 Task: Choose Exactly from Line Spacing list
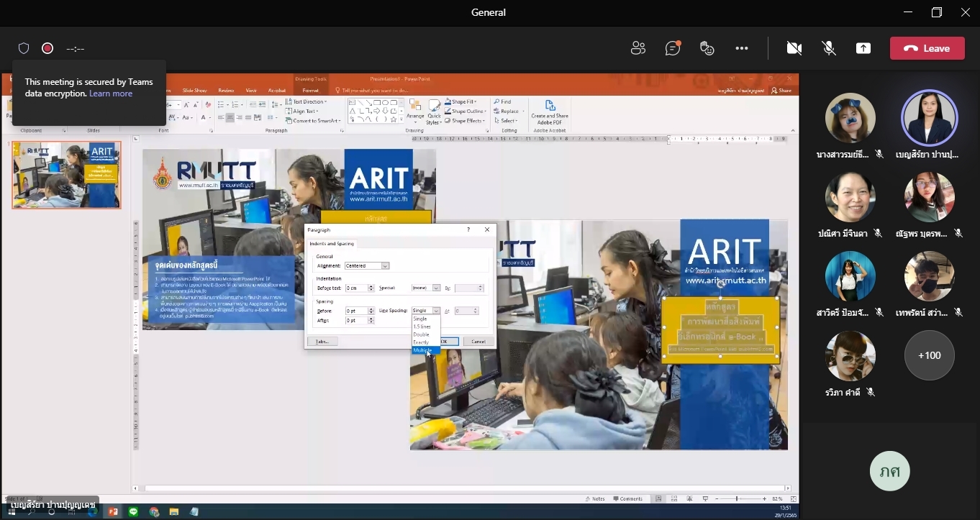(x=426, y=342)
